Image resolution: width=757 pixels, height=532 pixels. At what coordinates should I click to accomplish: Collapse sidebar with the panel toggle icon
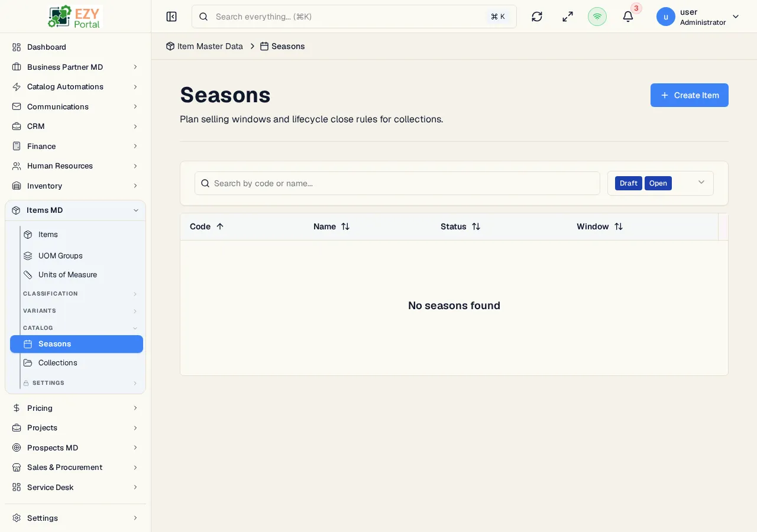tap(172, 17)
